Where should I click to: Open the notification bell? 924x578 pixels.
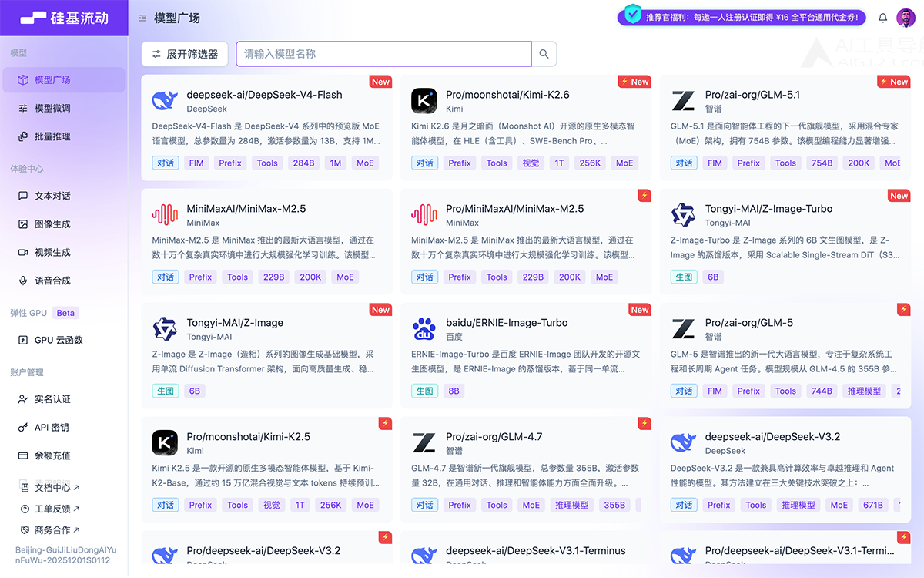click(x=883, y=18)
